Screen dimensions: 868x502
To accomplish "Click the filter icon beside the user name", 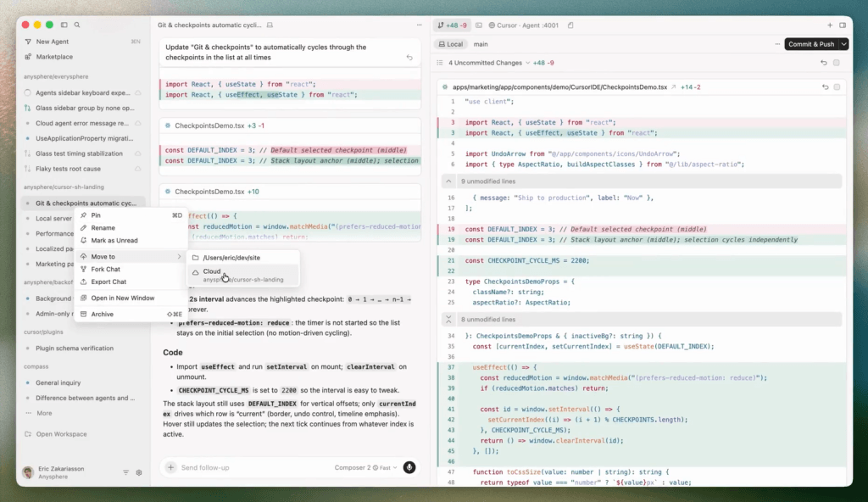I will (126, 472).
